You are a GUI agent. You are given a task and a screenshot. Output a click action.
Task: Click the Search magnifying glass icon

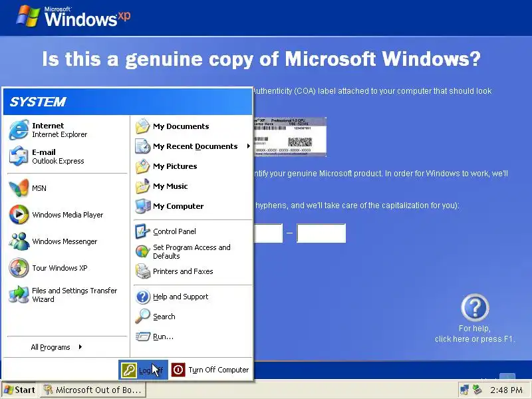(142, 317)
